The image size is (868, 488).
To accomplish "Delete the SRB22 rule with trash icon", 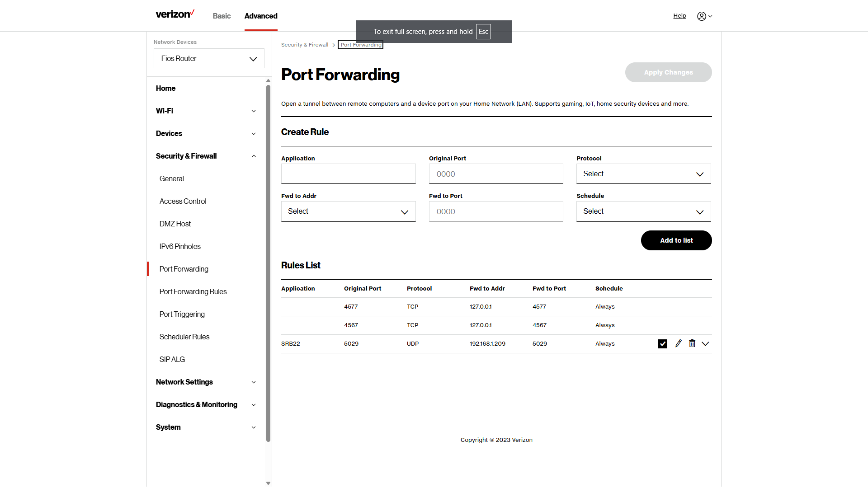I will pos(692,343).
